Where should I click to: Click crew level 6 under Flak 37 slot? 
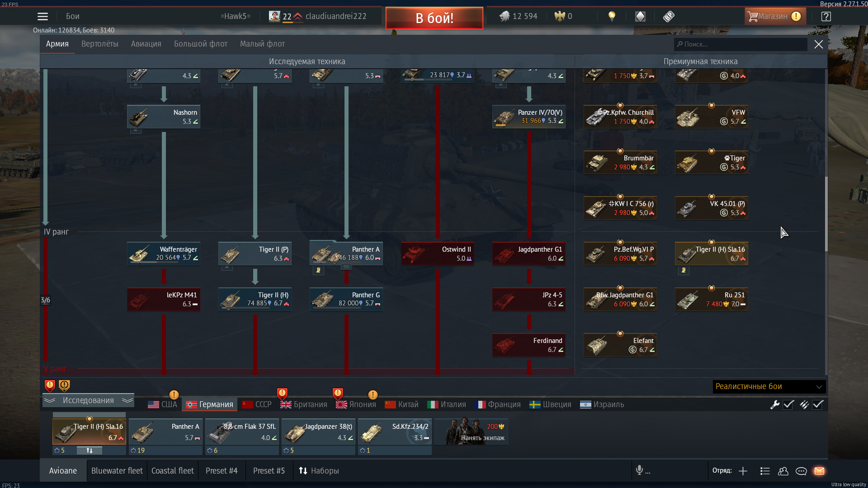[212, 450]
